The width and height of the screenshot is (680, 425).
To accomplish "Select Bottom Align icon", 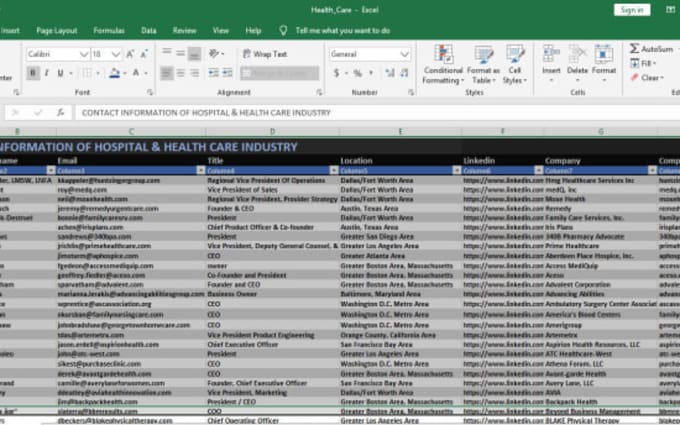I will click(x=194, y=53).
